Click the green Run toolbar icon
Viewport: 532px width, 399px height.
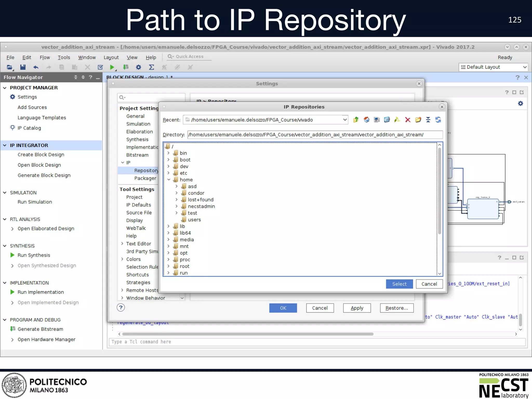(112, 67)
